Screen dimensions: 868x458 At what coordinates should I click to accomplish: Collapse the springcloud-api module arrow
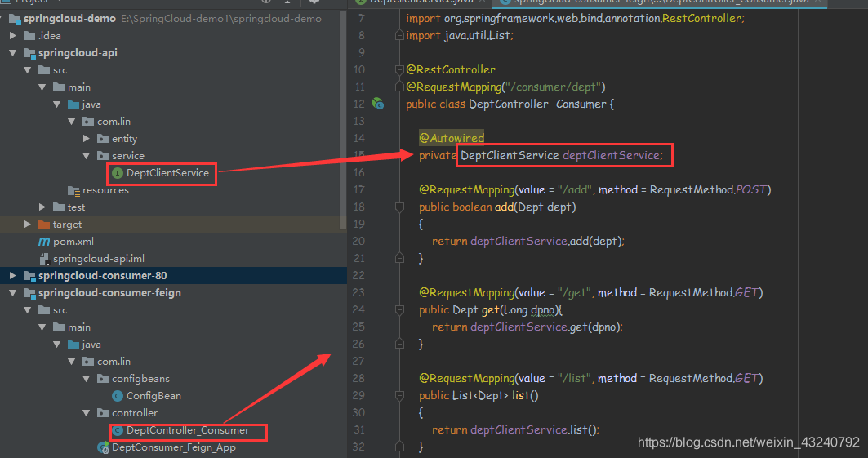(x=13, y=53)
